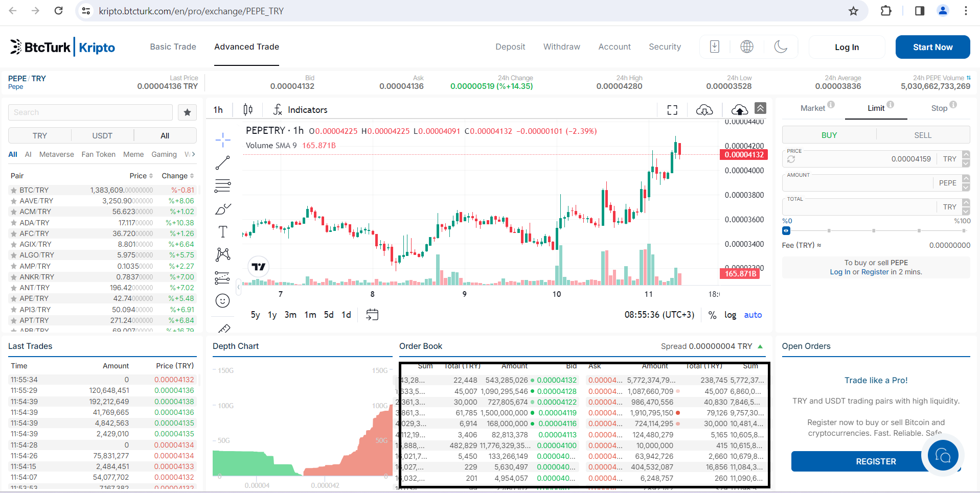
Task: Open the Withdraw page
Action: 561,46
